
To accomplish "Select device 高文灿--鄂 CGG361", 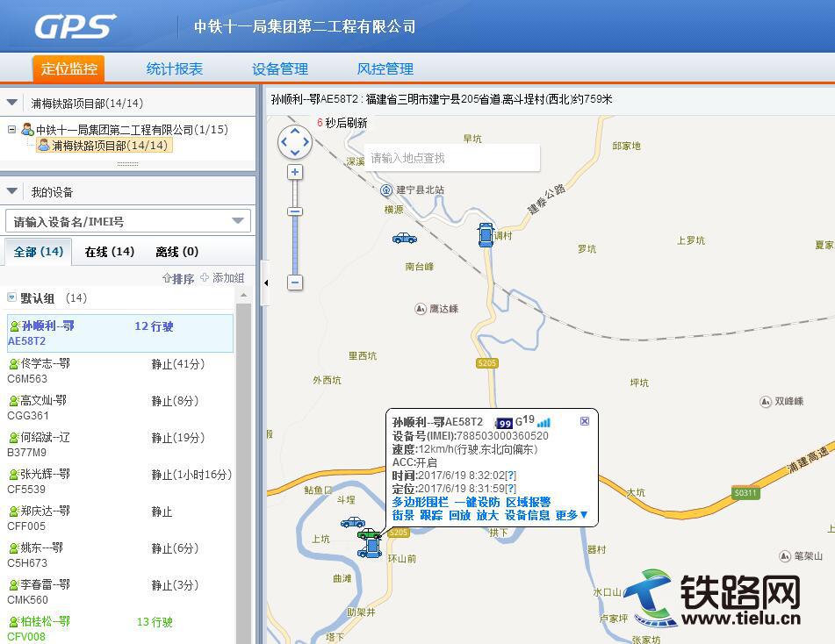I will click(120, 408).
